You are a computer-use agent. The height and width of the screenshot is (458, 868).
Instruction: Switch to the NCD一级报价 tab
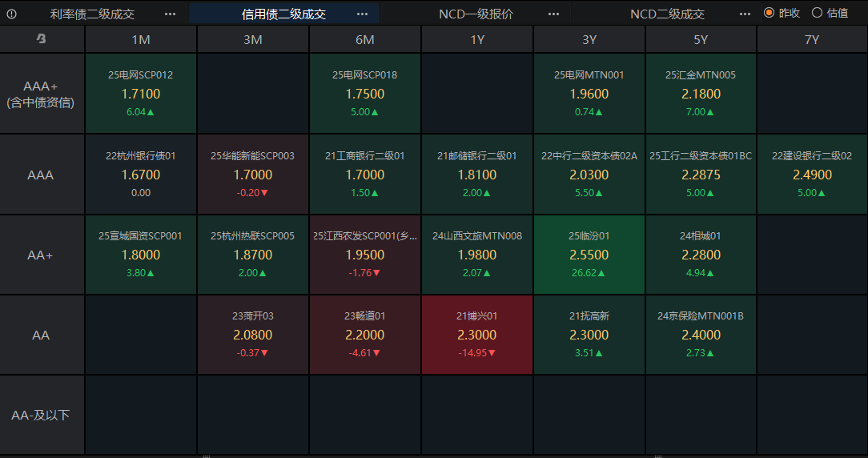476,14
